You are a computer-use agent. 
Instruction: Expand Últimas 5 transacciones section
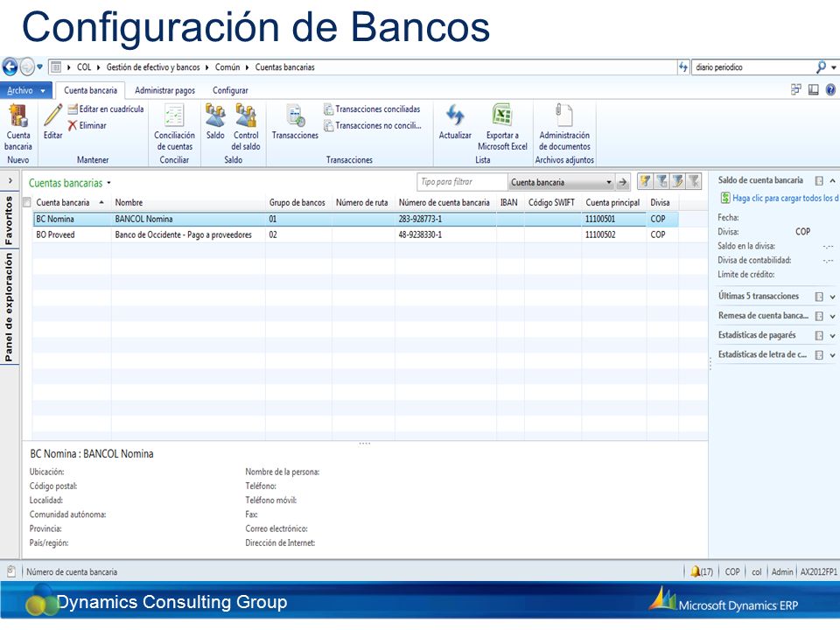(x=832, y=297)
